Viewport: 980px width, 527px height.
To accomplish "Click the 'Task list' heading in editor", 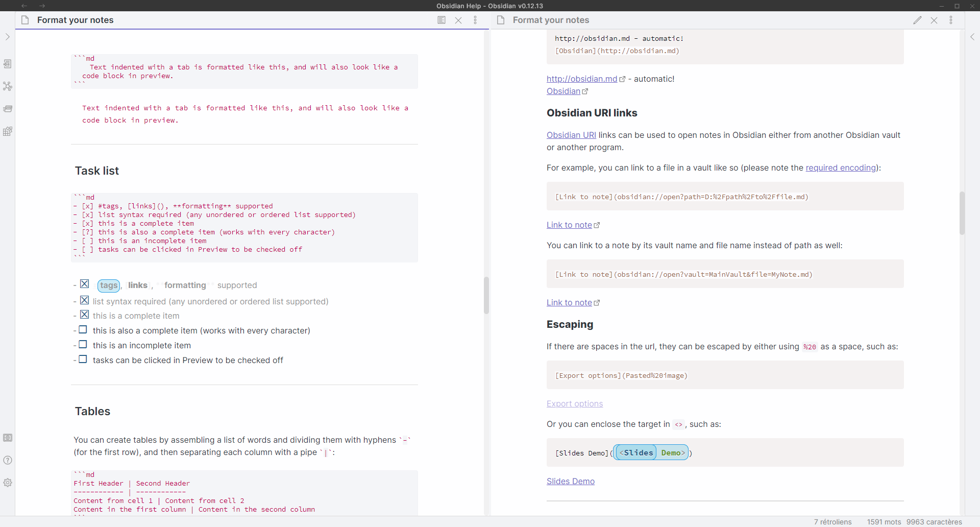I will click(97, 171).
